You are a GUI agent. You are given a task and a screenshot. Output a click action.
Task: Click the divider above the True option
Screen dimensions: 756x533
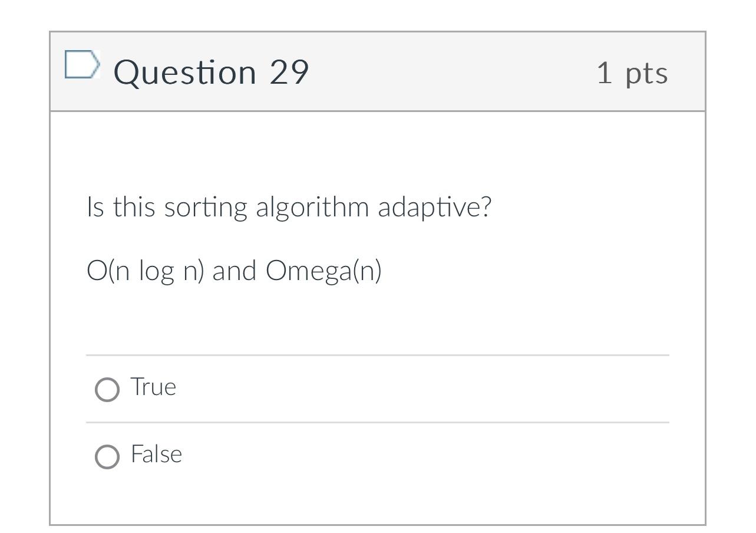coord(377,355)
